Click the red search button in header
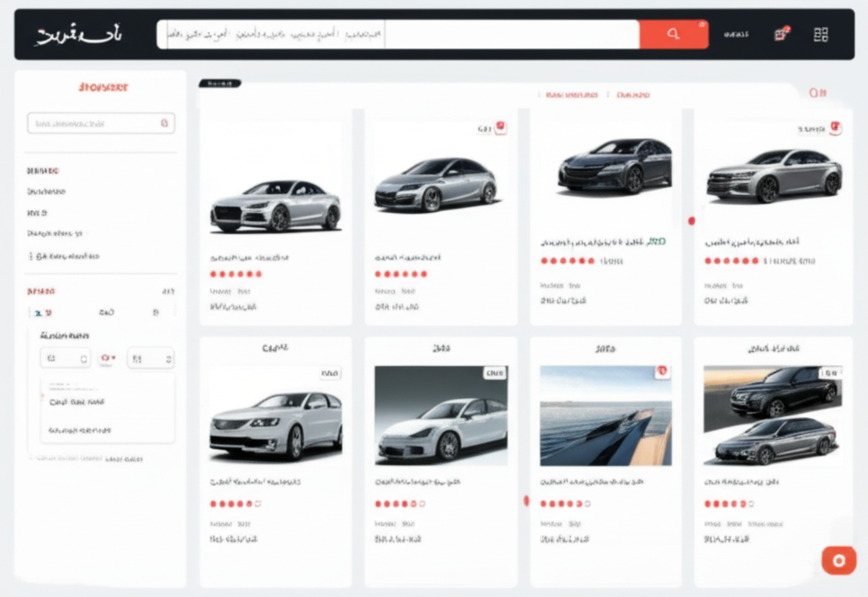868x597 pixels. (673, 35)
